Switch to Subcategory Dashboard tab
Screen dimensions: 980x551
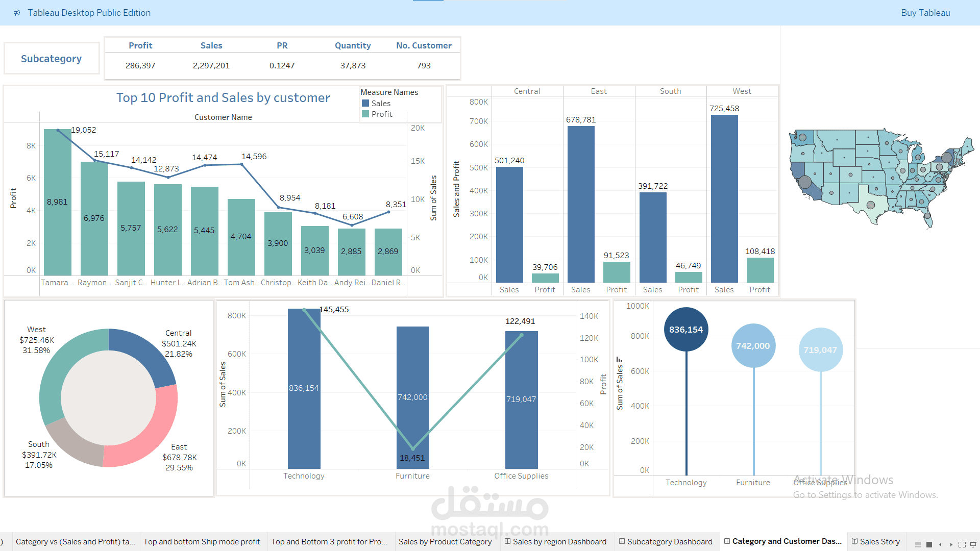pyautogui.click(x=666, y=541)
